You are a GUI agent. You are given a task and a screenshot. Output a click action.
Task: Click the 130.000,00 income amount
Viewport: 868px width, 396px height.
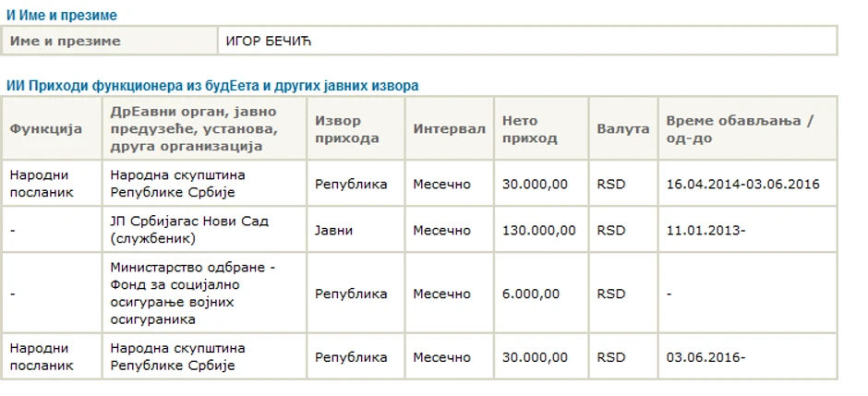tap(539, 231)
